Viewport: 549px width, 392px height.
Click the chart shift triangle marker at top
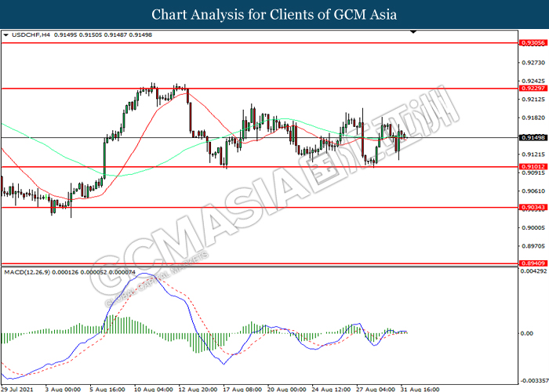pos(413,34)
